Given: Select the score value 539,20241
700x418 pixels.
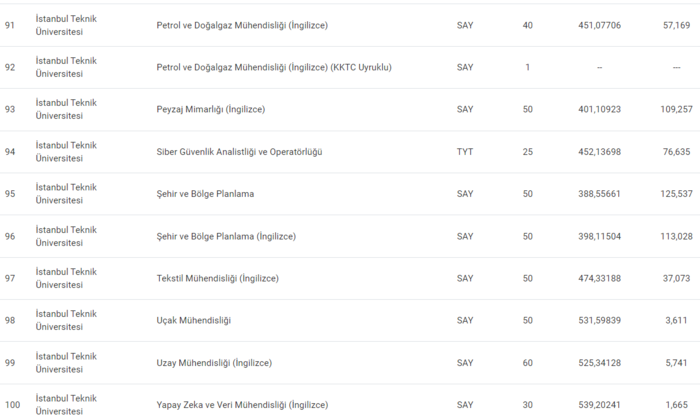Looking at the screenshot, I should coord(599,404).
